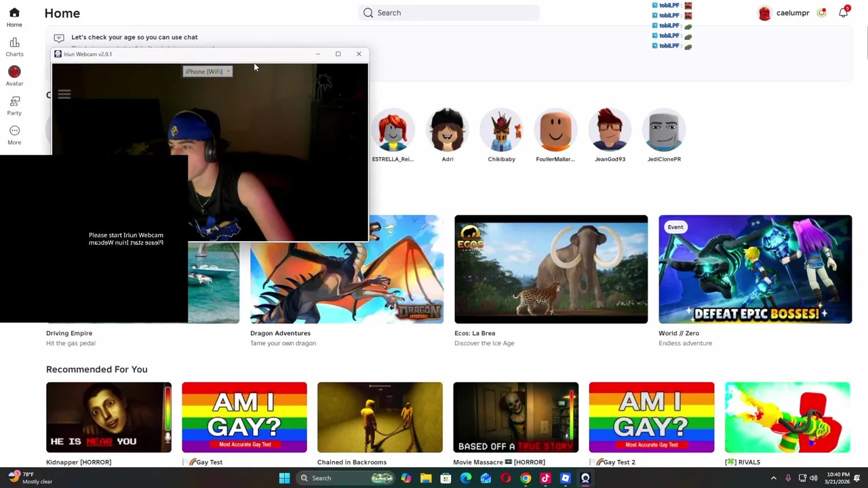Screen dimensions: 868x488
Task: Open the Robux hexagon icon
Action: coord(822,12)
